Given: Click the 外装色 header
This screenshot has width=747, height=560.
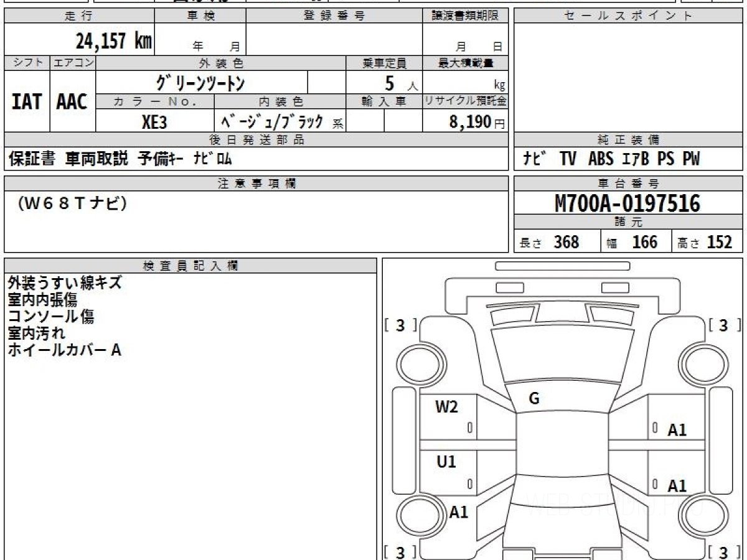Looking at the screenshot, I should [221, 63].
